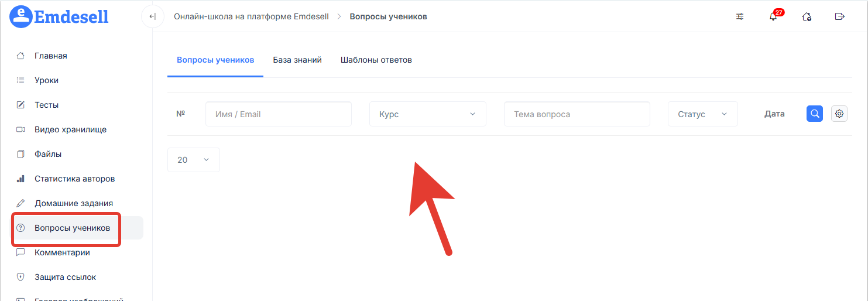
Task: Open the Статус dropdown filter
Action: point(702,114)
